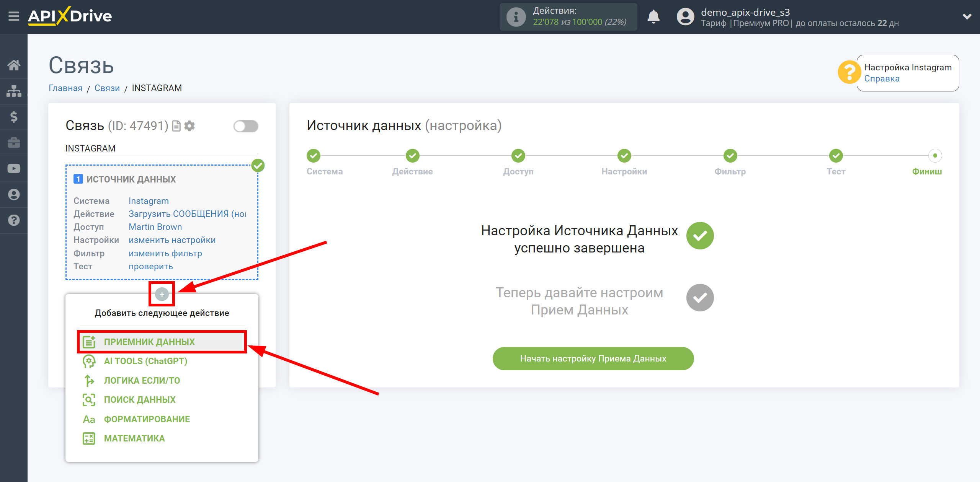This screenshot has height=482, width=980.
Task: Open the briefcase sidebar icon
Action: pyautogui.click(x=14, y=143)
